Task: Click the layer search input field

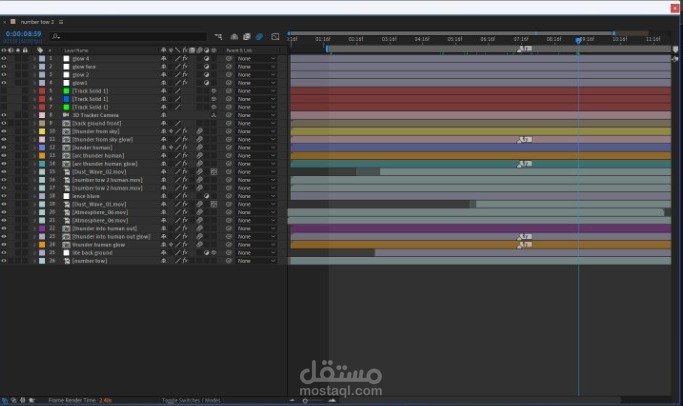Action: (128, 37)
